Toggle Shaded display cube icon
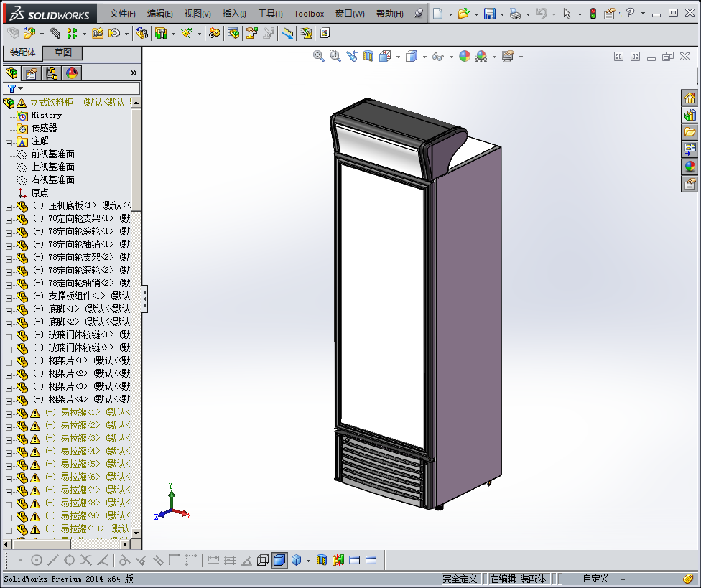Image resolution: width=701 pixels, height=588 pixels. point(296,560)
